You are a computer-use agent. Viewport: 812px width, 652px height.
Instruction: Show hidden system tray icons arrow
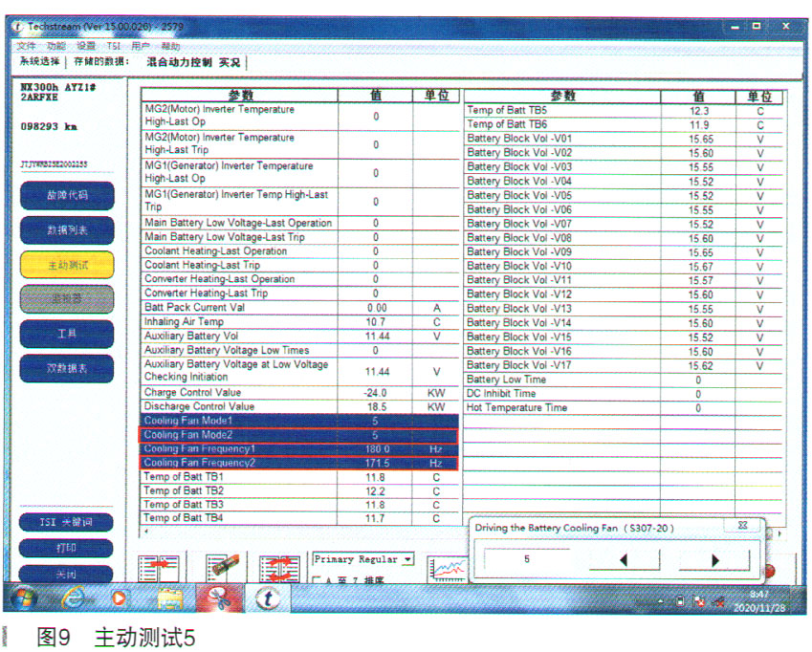[661, 601]
